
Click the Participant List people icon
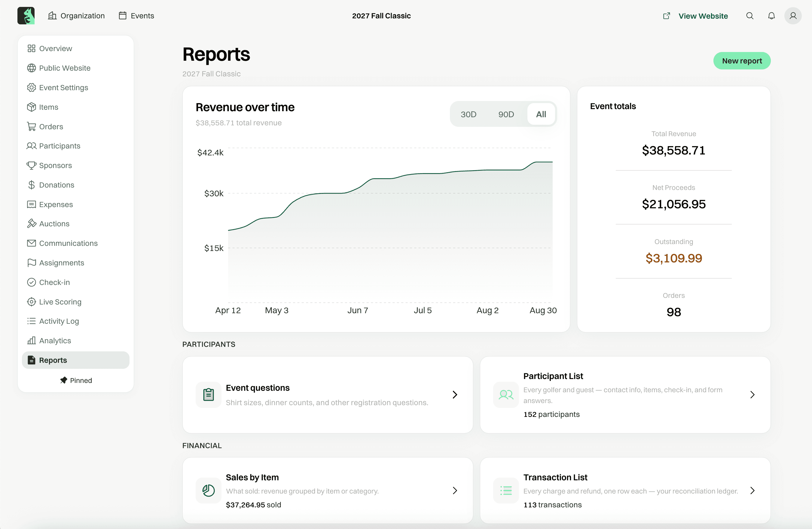coord(506,395)
